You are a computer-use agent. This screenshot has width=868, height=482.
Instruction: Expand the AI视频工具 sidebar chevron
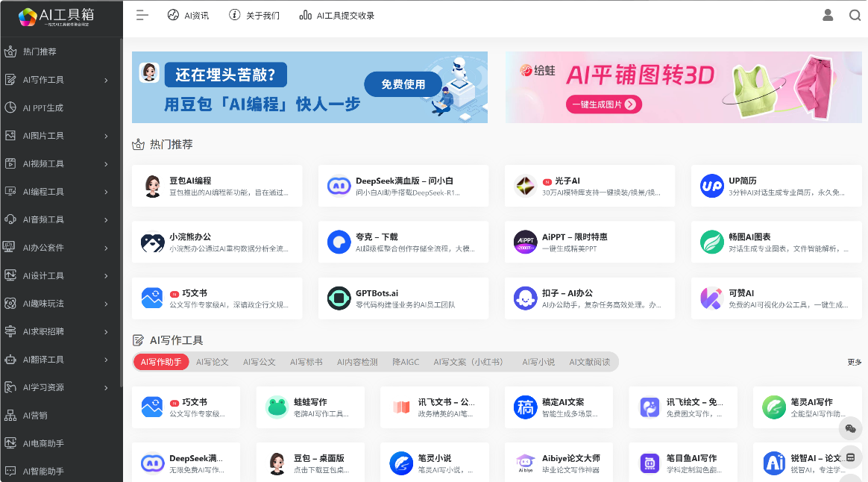pyautogui.click(x=107, y=164)
